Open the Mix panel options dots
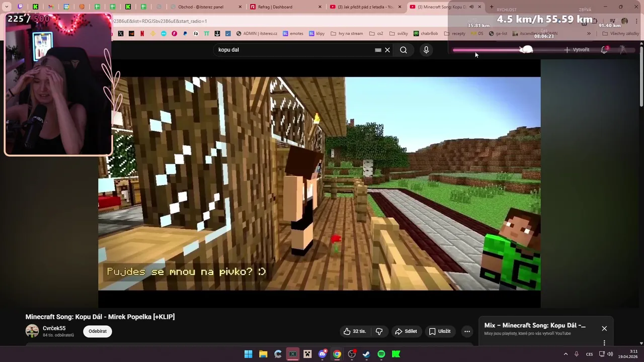 [x=604, y=343]
